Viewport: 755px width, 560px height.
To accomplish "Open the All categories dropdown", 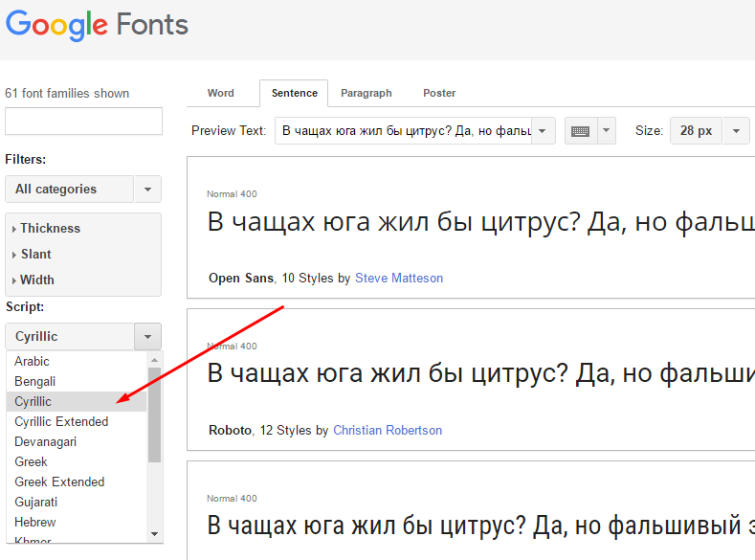I will pos(146,190).
